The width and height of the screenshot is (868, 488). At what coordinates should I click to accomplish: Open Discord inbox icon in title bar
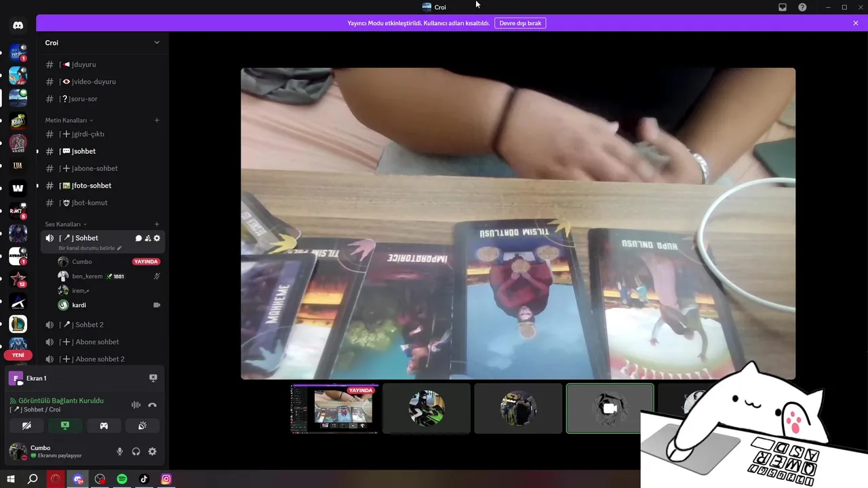pyautogui.click(x=783, y=7)
